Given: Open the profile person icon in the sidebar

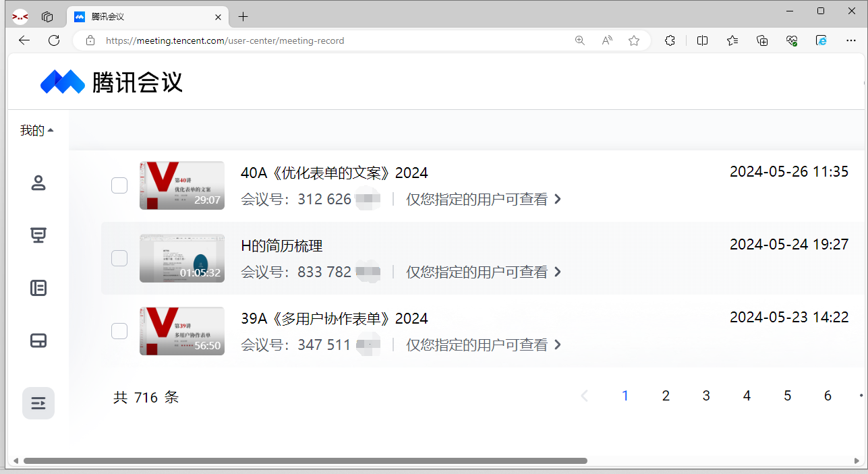Looking at the screenshot, I should pos(38,183).
